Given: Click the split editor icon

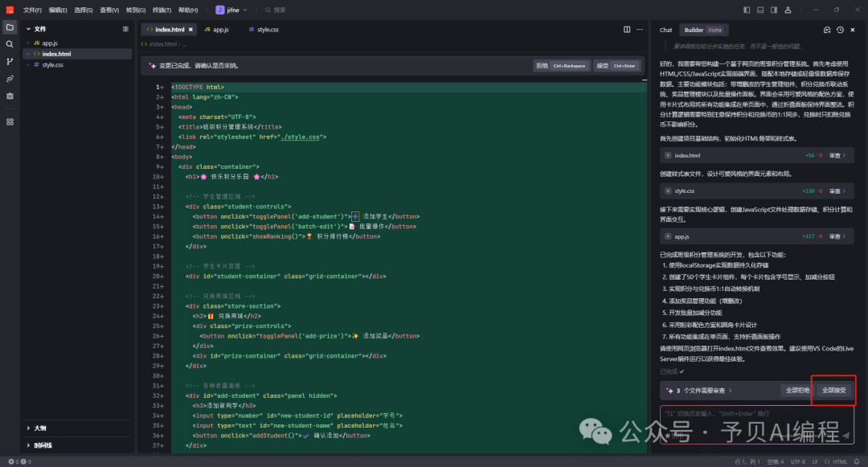Looking at the screenshot, I should coord(627,29).
